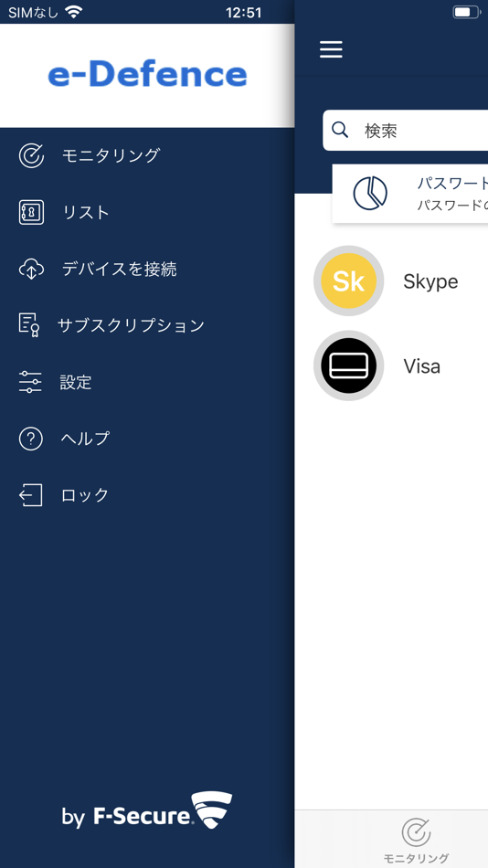Open ヘルプ menu entry

(x=85, y=439)
